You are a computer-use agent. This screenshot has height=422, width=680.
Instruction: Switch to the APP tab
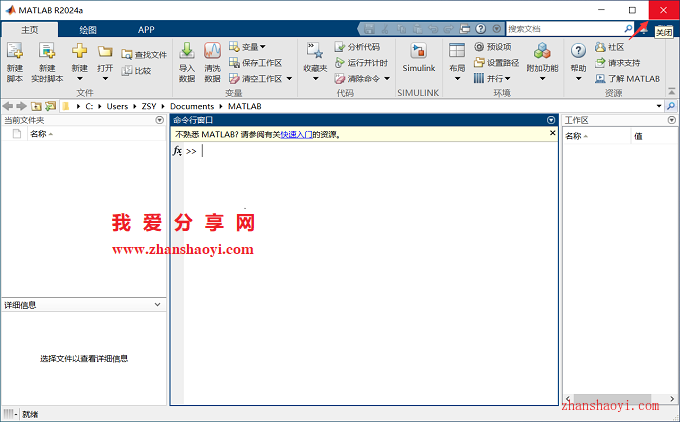click(x=146, y=29)
